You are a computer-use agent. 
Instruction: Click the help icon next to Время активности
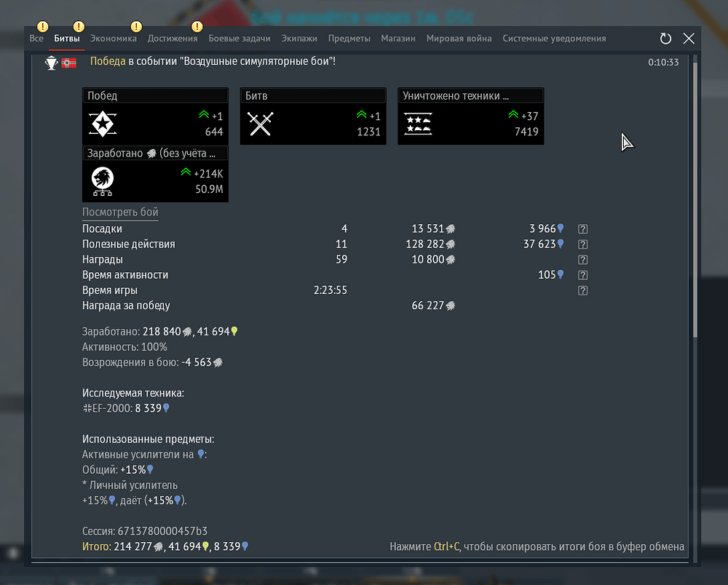(582, 275)
